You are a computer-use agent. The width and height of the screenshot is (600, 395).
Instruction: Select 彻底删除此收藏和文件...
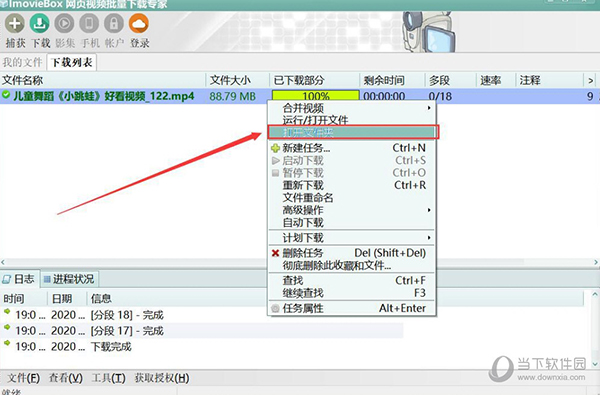pyautogui.click(x=352, y=265)
